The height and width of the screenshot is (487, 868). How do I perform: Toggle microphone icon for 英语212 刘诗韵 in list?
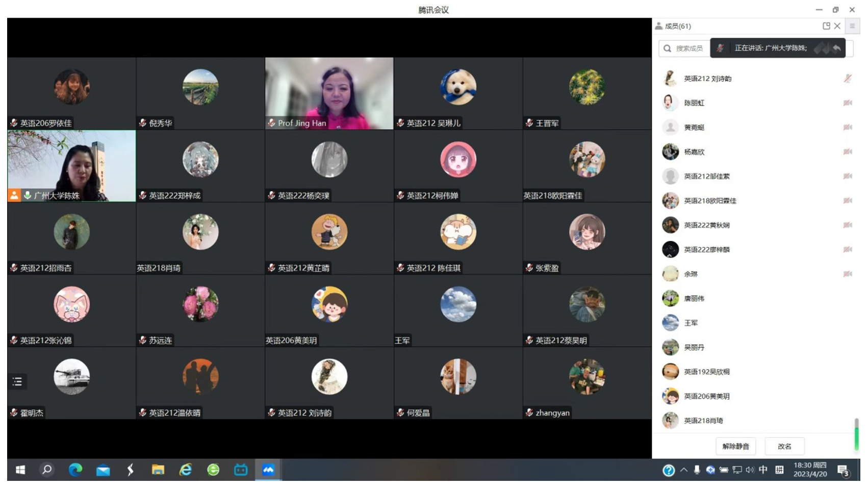pyautogui.click(x=847, y=79)
